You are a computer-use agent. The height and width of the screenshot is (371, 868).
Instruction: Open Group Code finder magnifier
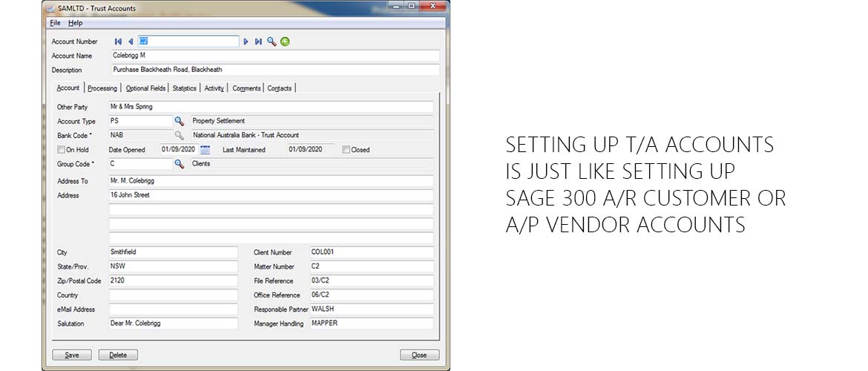(179, 164)
